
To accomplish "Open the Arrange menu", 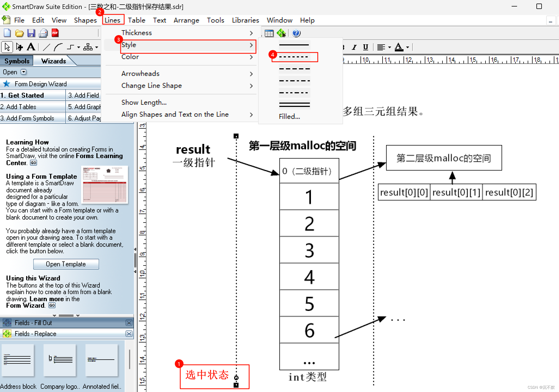I will pos(186,20).
